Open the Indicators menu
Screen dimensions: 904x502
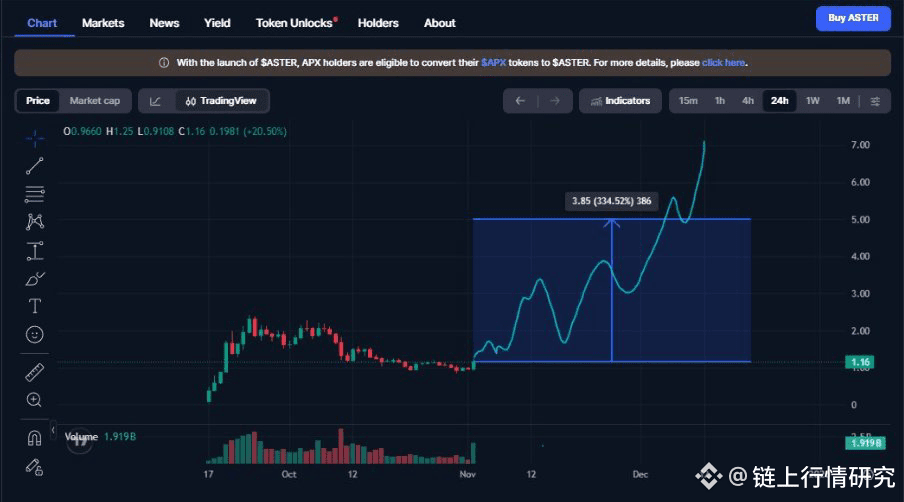[620, 101]
